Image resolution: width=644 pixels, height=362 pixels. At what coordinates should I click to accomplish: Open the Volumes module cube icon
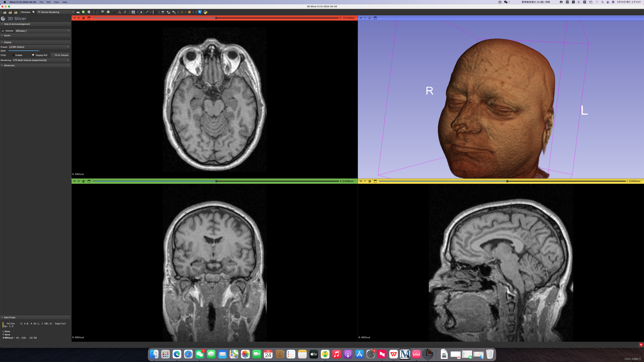(x=103, y=12)
